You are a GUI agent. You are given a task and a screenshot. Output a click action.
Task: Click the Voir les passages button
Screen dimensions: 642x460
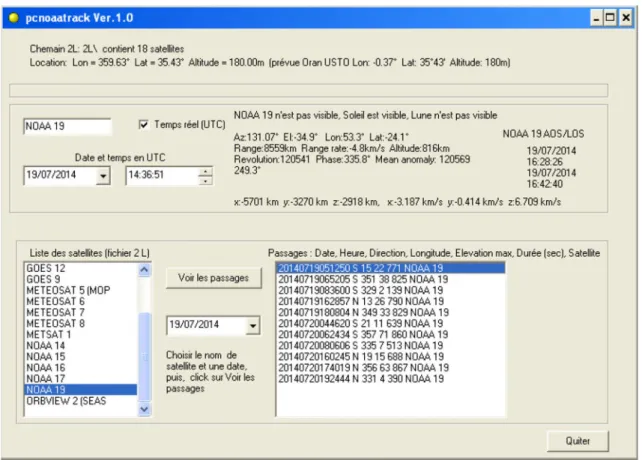(213, 278)
